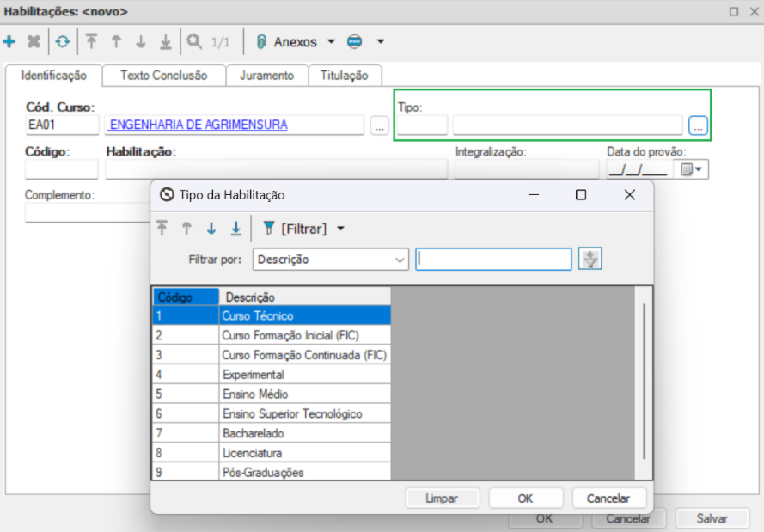The height and width of the screenshot is (532, 764).
Task: Open course lookup ellipsis button
Action: point(380,125)
